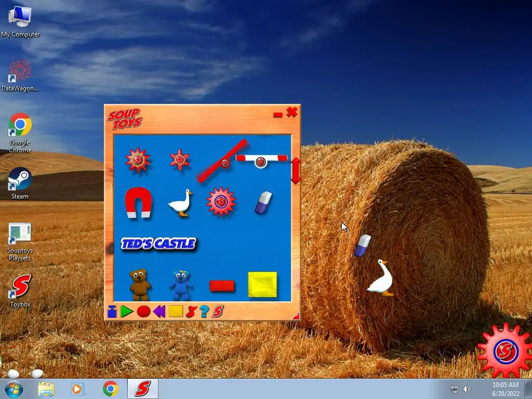532x399 pixels.
Task: Toggle the red music note sound button
Action: (x=191, y=312)
